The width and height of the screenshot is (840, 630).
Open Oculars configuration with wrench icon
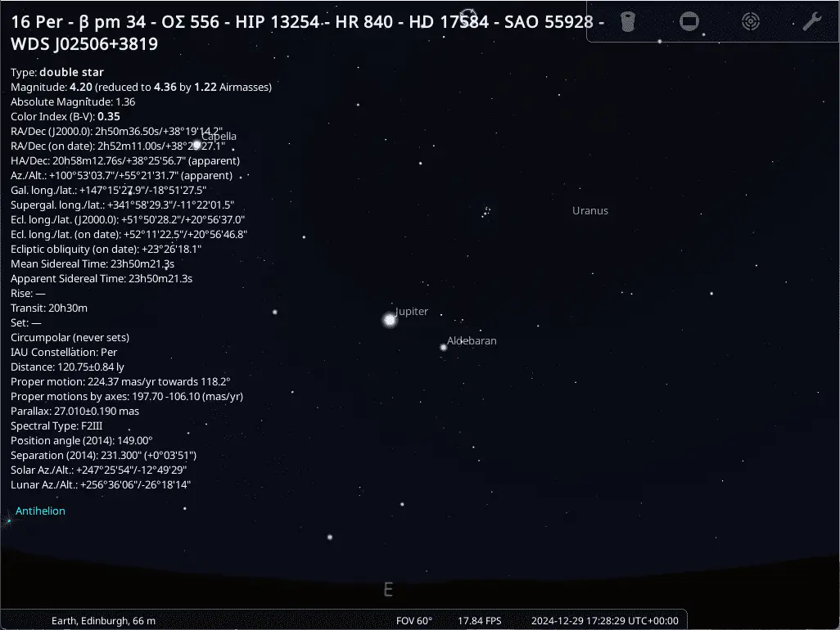812,22
